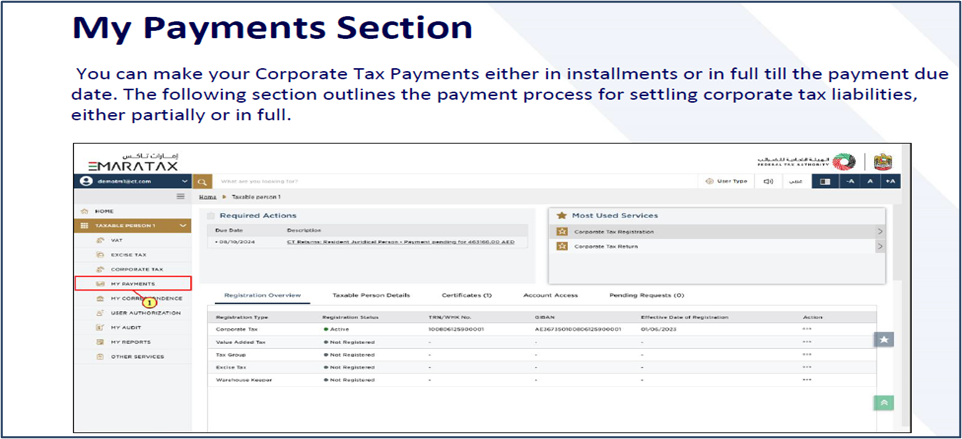Click the Home breadcrumb link
The image size is (962, 439).
click(207, 197)
